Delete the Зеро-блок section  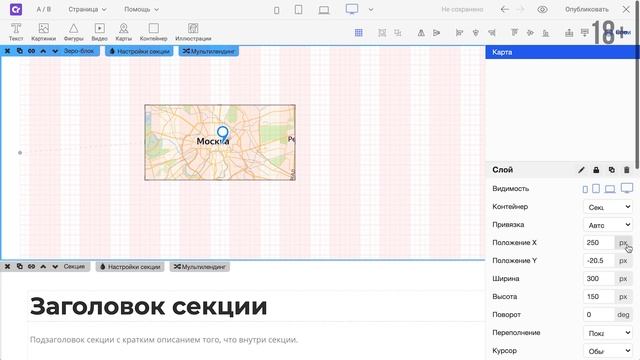tap(7, 51)
